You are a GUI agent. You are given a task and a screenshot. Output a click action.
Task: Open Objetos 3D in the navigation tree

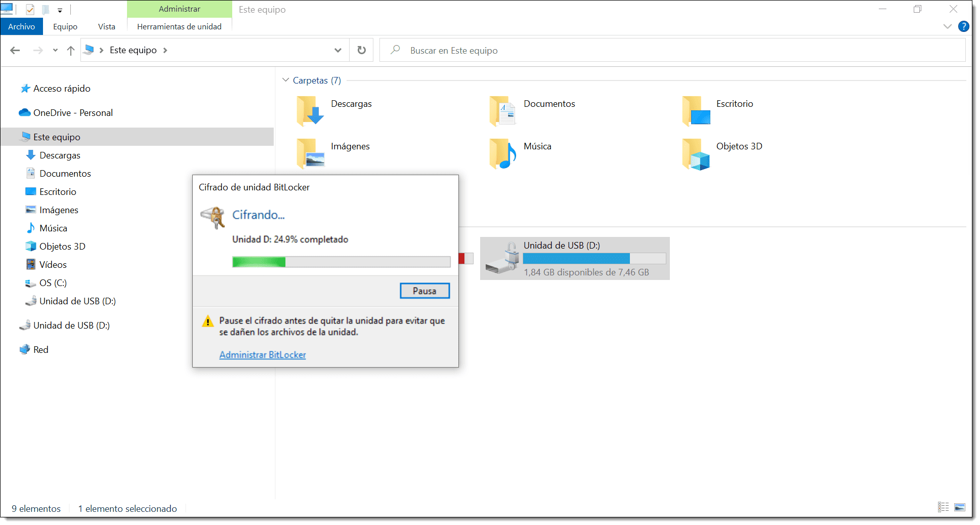click(62, 247)
